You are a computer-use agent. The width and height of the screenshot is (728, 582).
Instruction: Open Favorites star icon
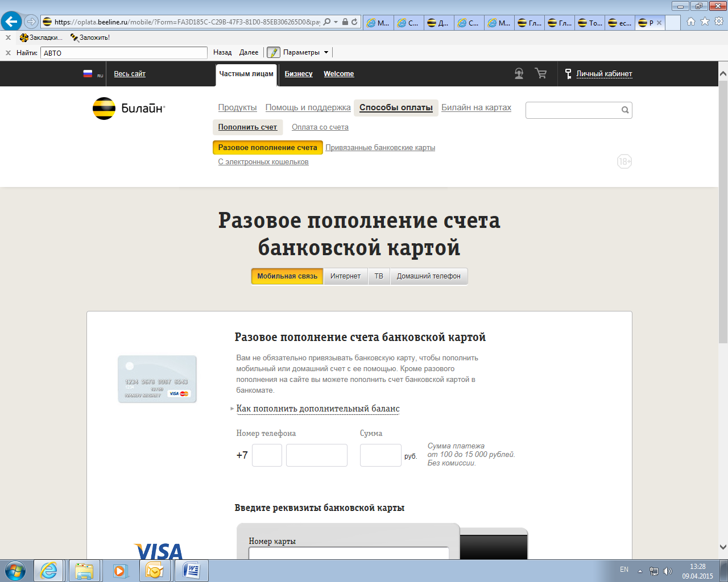click(705, 22)
